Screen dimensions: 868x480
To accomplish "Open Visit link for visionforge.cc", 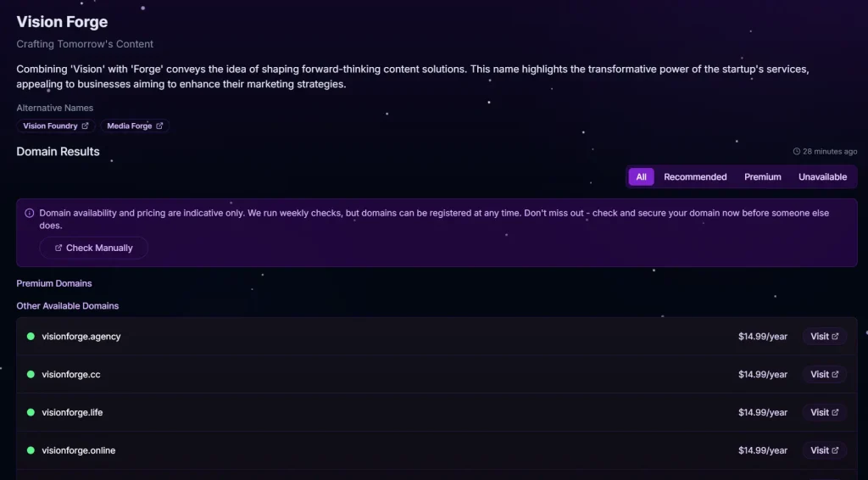I will tap(824, 374).
